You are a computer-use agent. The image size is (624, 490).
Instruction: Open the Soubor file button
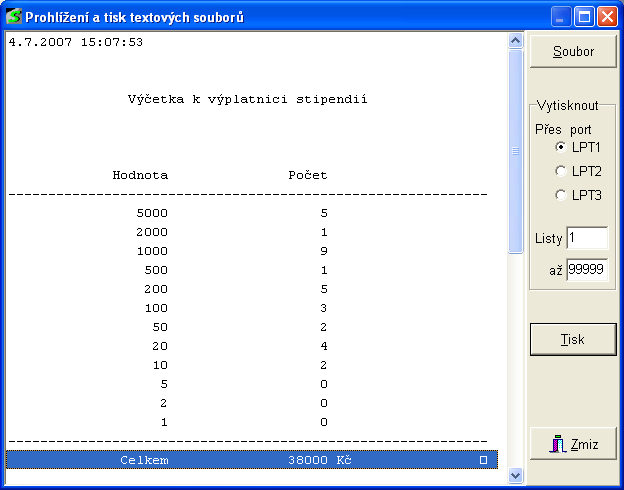point(573,52)
